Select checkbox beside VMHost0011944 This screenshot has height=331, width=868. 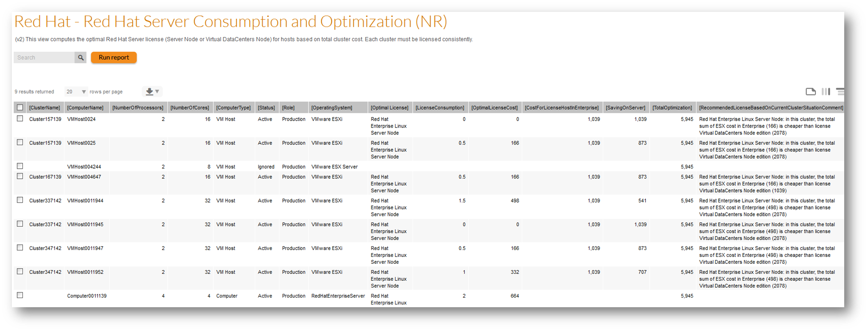[20, 200]
